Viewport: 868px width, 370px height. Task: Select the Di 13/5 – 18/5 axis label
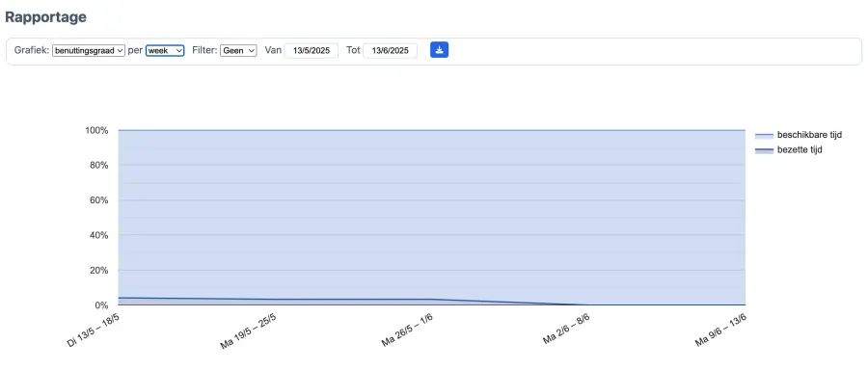click(93, 330)
